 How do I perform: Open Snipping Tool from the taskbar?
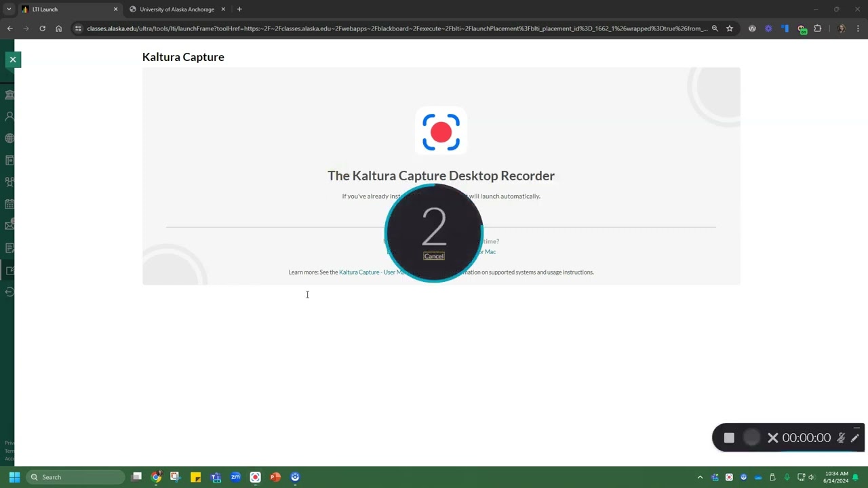(x=175, y=477)
